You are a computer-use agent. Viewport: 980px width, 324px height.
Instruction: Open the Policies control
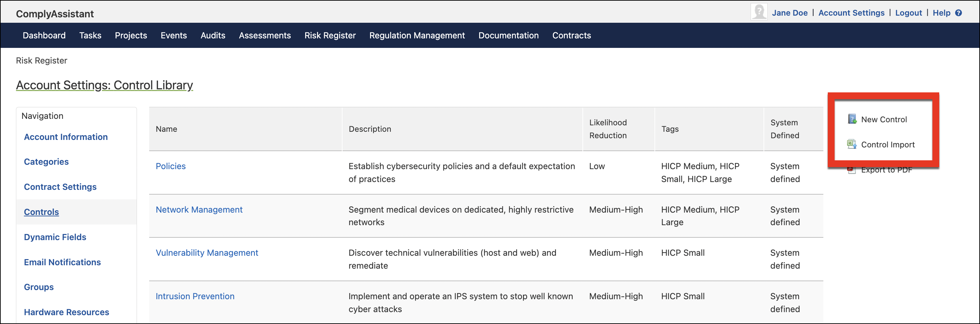pos(171,166)
